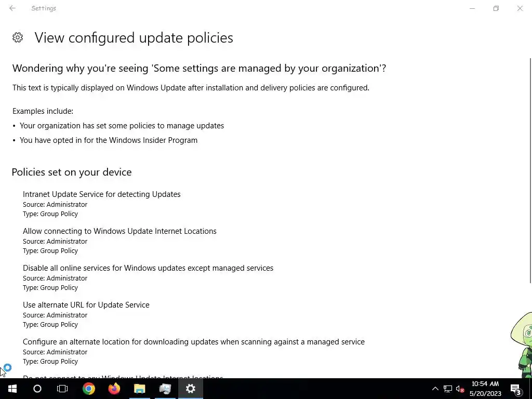The height and width of the screenshot is (399, 532).
Task: Click 'You have opted in for the Windows Insider Program'
Action: pos(109,140)
